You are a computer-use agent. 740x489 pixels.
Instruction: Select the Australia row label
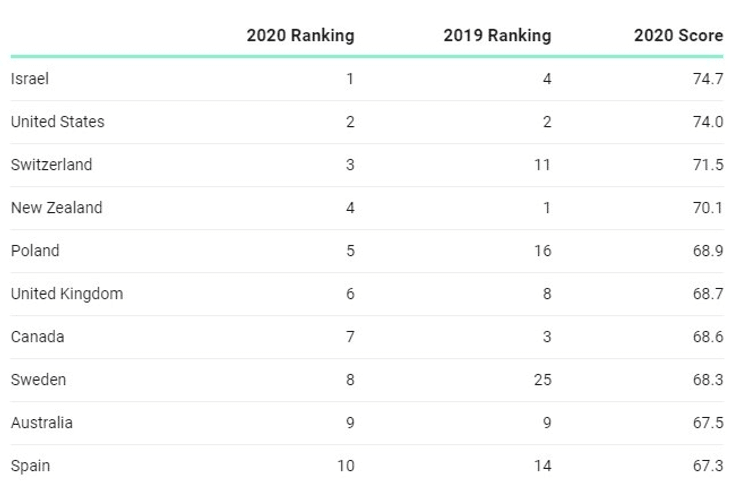click(x=41, y=423)
